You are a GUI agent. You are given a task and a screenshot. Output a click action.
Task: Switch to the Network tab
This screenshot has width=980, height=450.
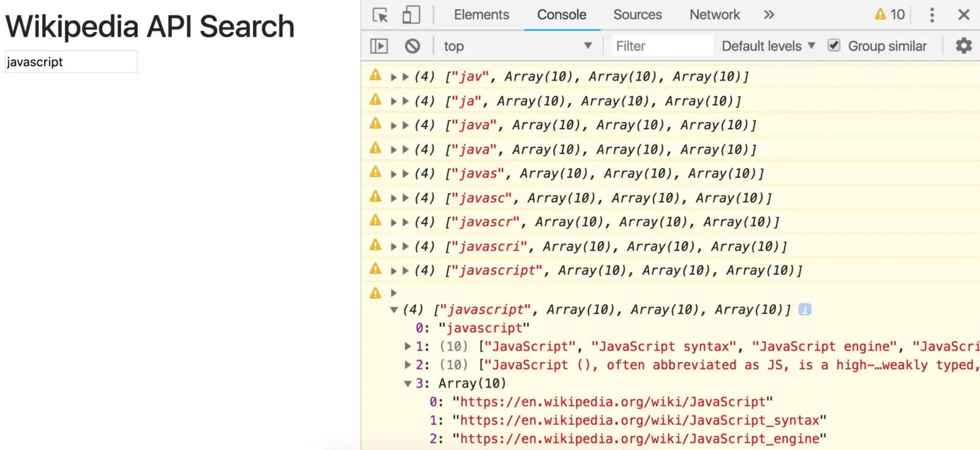[x=714, y=15]
